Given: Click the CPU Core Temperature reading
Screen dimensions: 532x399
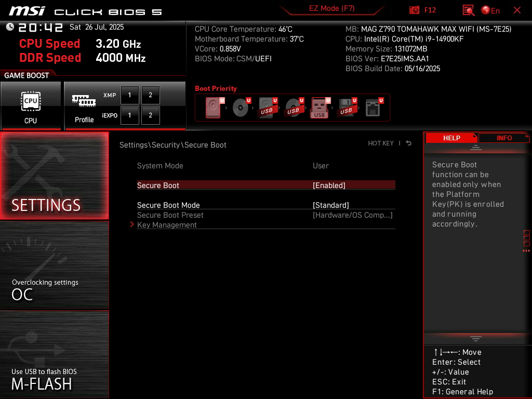Looking at the screenshot, I should point(244,29).
